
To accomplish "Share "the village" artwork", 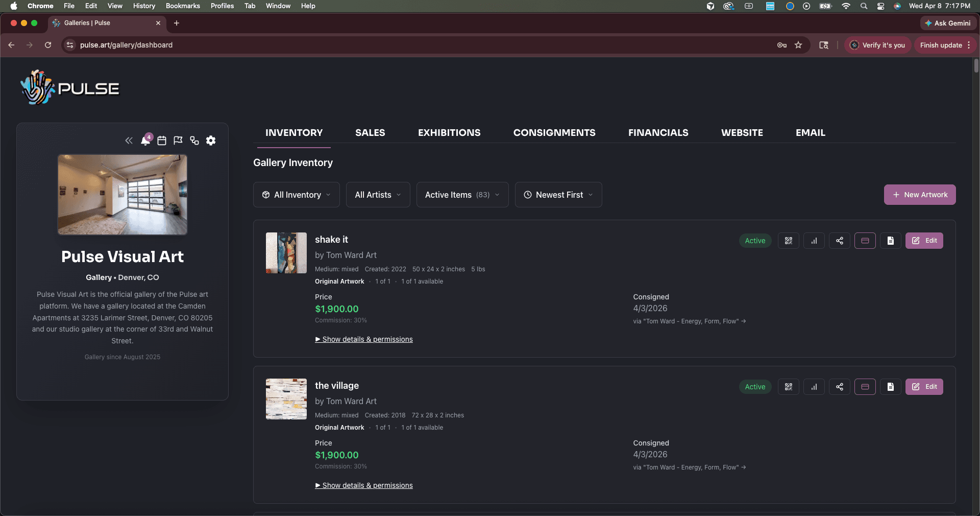I will [x=840, y=387].
